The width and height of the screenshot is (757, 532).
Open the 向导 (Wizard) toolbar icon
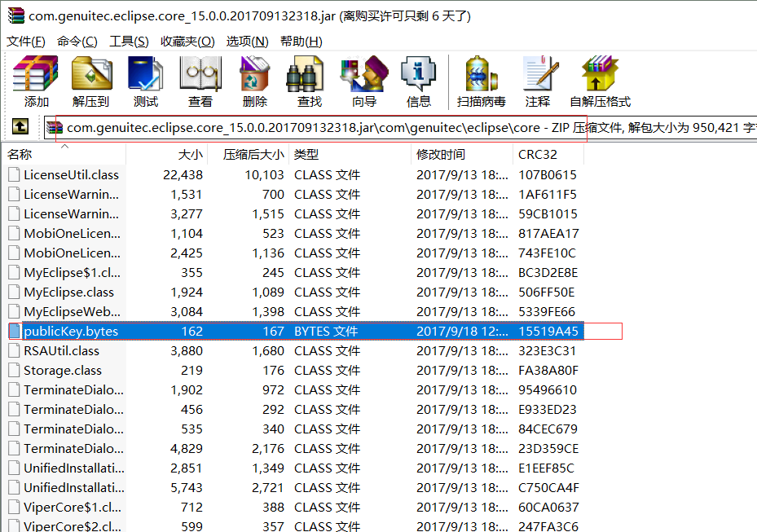point(364,73)
